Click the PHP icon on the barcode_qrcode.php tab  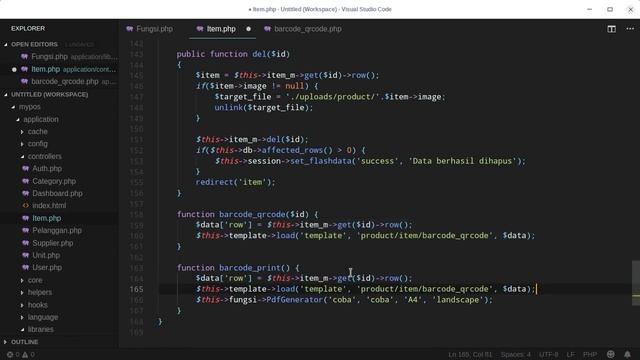[267, 29]
